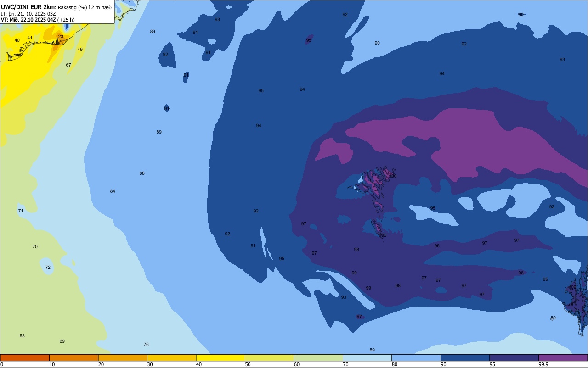Click the purple legend swatch above 99.9
The image size is (588, 368).
pyautogui.click(x=563, y=357)
